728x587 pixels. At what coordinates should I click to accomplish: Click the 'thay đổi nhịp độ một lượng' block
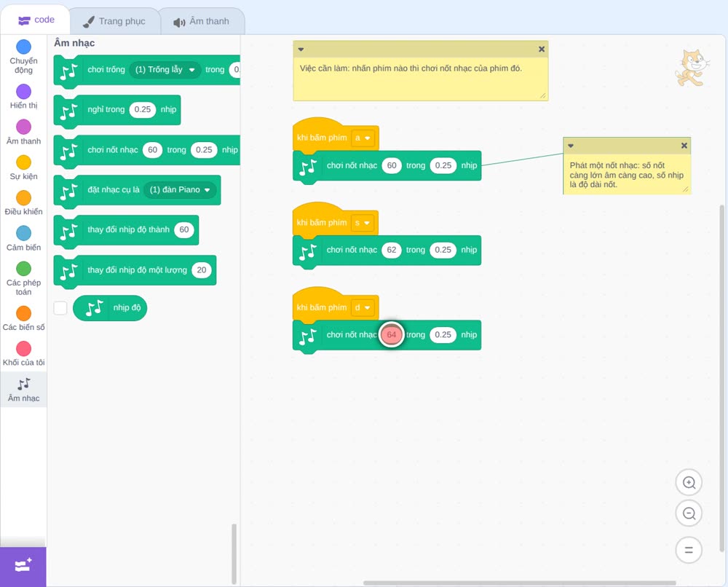point(135,270)
